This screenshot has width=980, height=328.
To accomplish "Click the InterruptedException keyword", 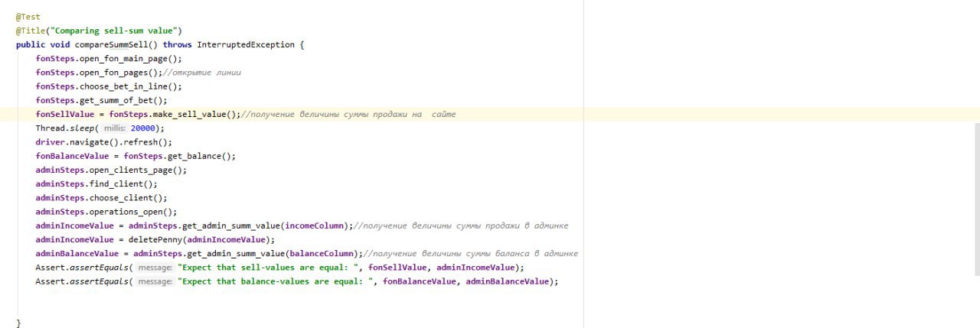I will (x=245, y=44).
